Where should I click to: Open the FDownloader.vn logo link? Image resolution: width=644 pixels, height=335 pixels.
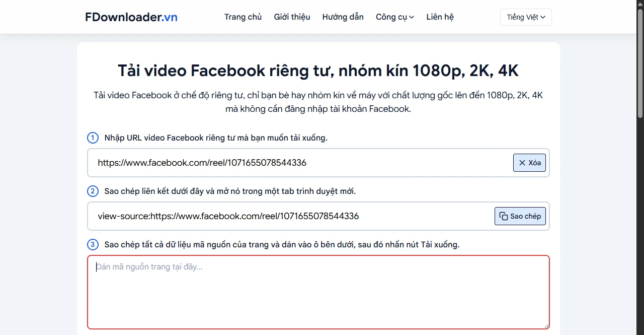[x=131, y=17]
